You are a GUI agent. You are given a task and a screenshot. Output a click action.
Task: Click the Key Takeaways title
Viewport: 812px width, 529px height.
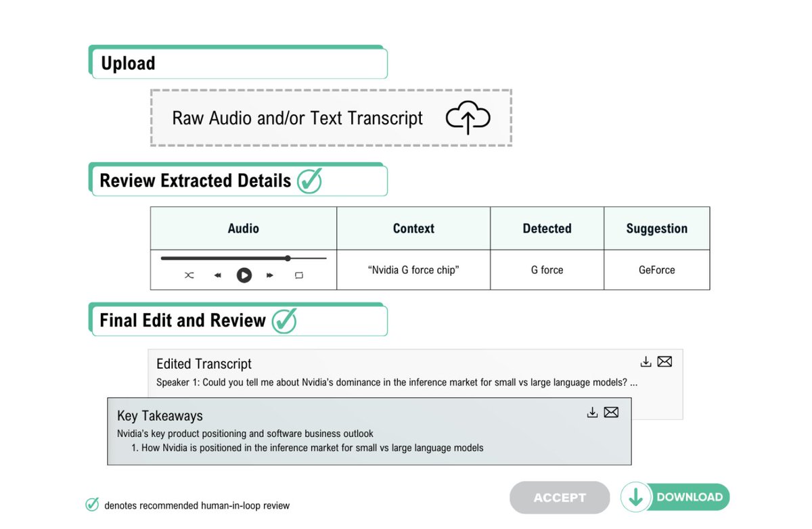160,415
